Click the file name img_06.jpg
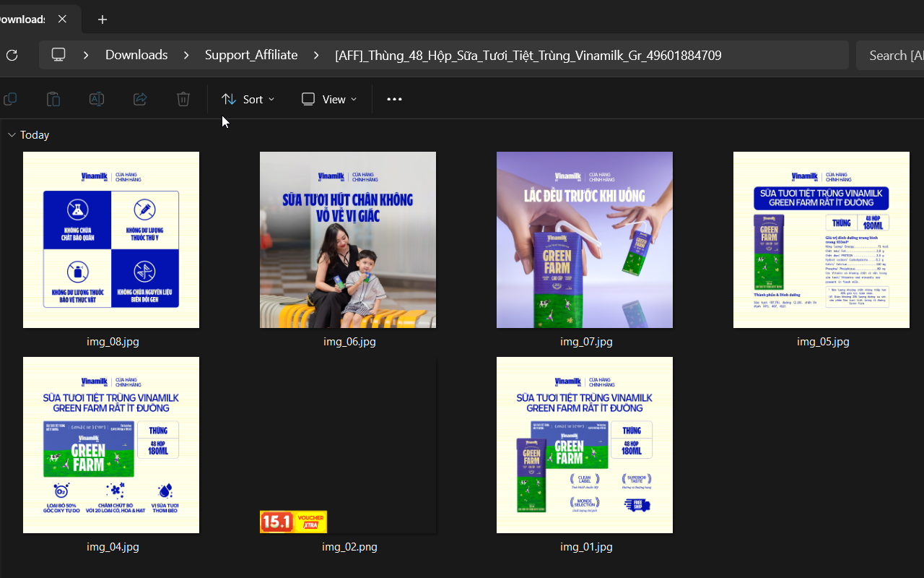 click(349, 342)
